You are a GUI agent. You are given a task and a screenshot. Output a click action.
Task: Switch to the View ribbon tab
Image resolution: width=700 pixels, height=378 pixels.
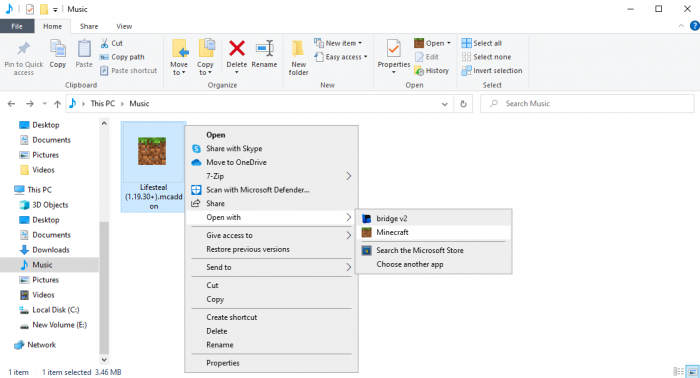pyautogui.click(x=124, y=26)
